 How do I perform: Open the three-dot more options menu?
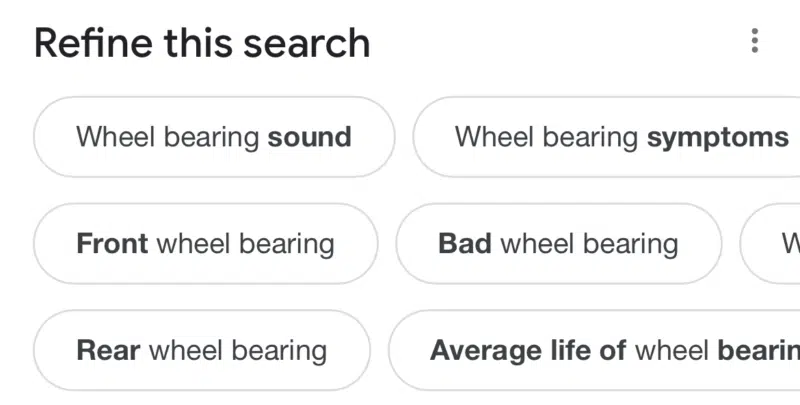tap(754, 41)
